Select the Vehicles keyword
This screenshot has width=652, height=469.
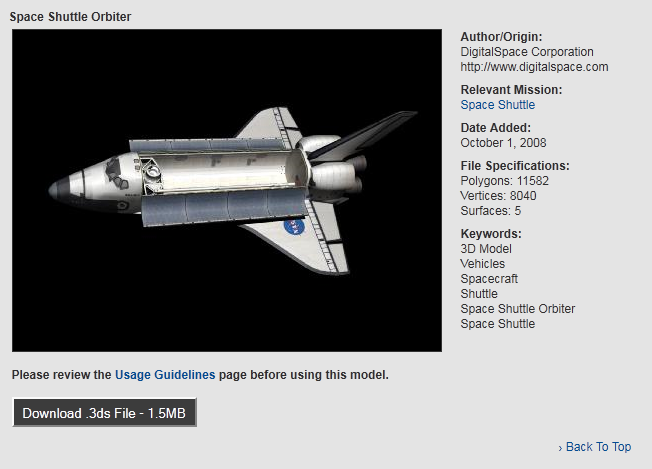(x=482, y=264)
